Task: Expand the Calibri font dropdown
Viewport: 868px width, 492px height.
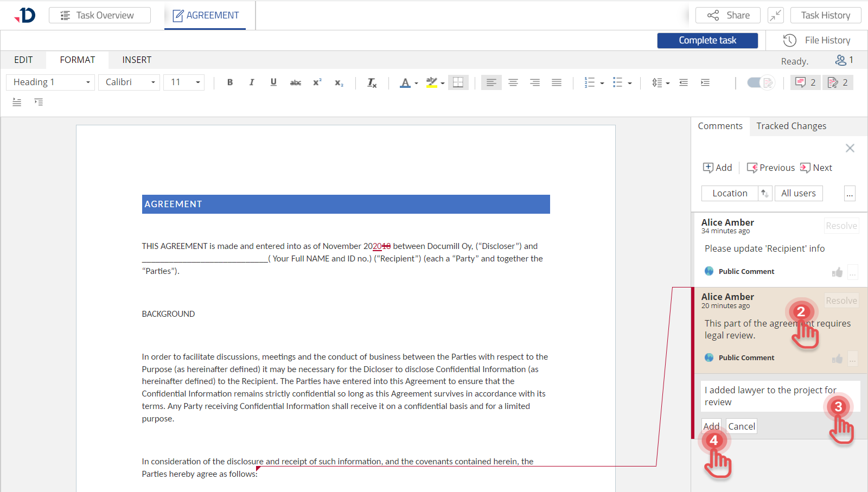Action: tap(130, 82)
